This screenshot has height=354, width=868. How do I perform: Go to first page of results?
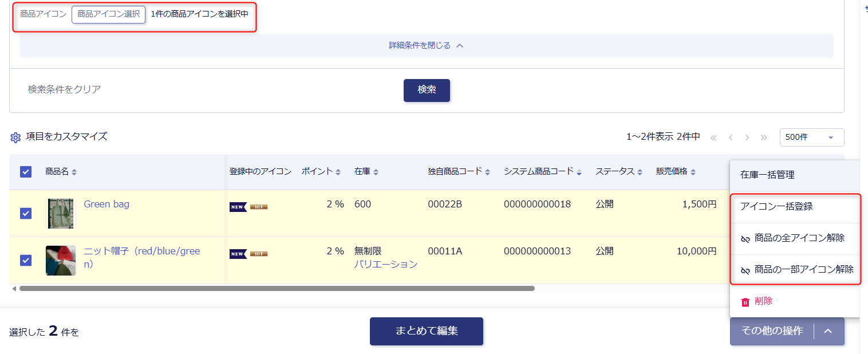713,137
